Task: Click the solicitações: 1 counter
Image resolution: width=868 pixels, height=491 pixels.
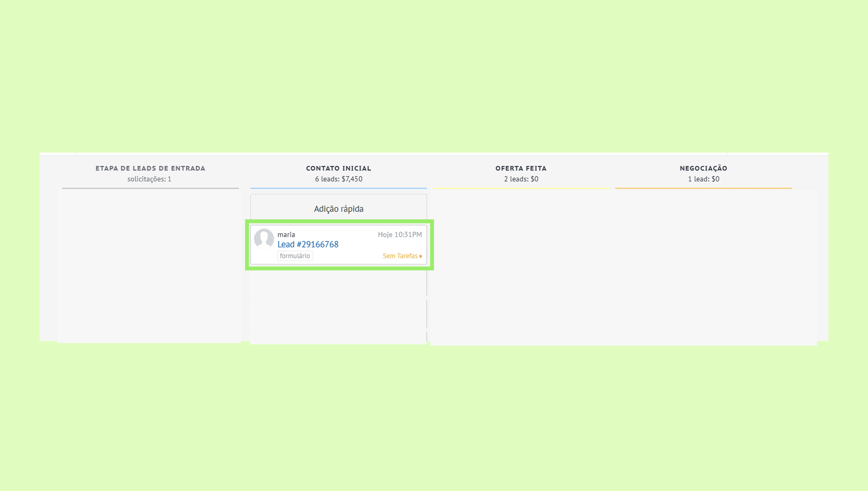Action: point(149,179)
